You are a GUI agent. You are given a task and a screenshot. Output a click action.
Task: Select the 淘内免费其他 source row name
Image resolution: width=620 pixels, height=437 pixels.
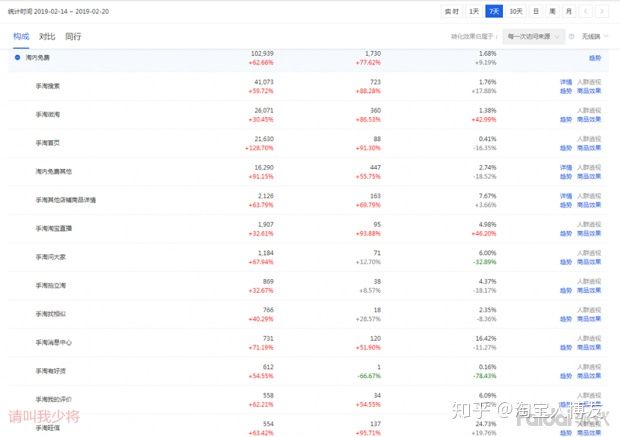coord(54,171)
